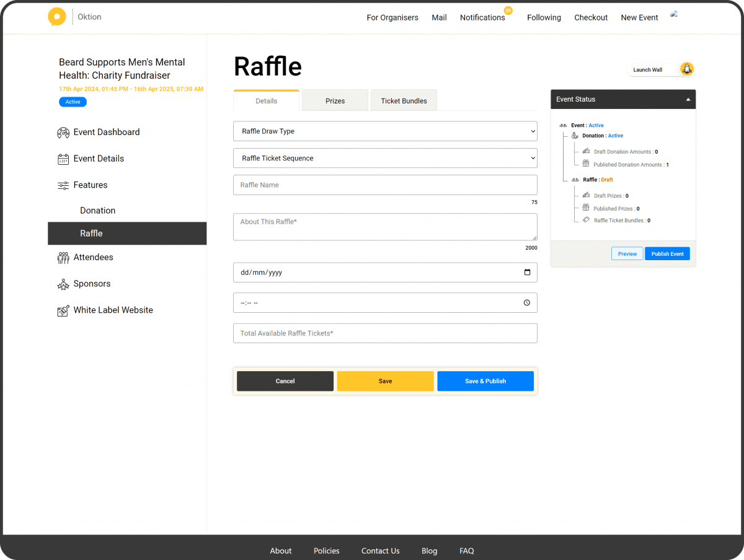Click the Publish Event button

667,253
